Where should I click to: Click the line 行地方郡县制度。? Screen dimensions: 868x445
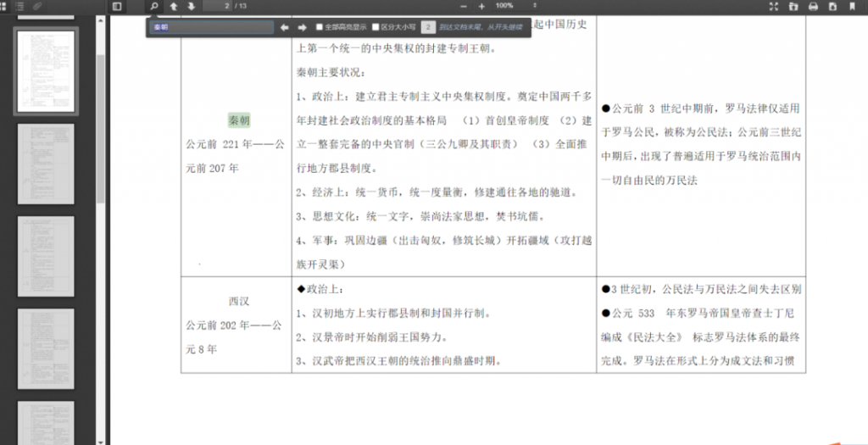(x=337, y=169)
